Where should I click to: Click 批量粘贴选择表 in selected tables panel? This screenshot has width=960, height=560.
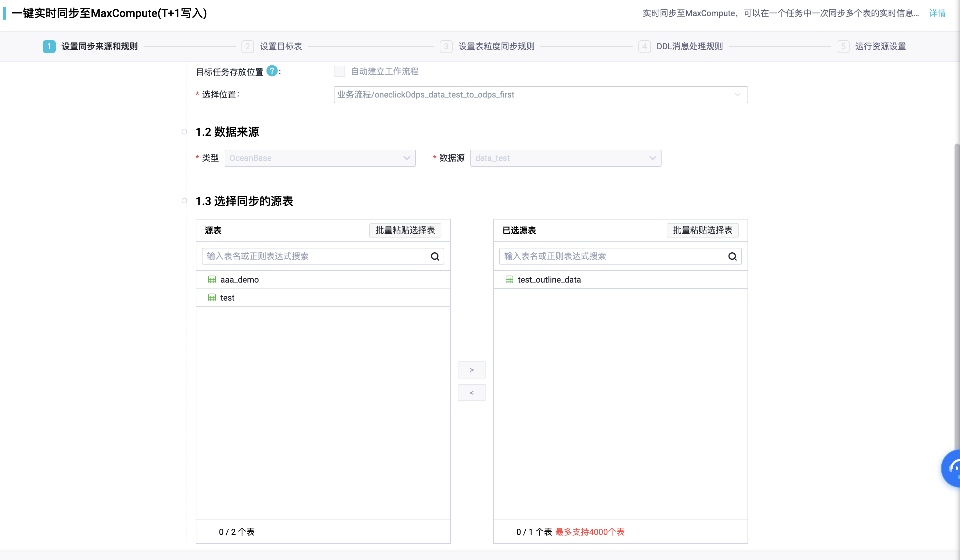pyautogui.click(x=702, y=230)
